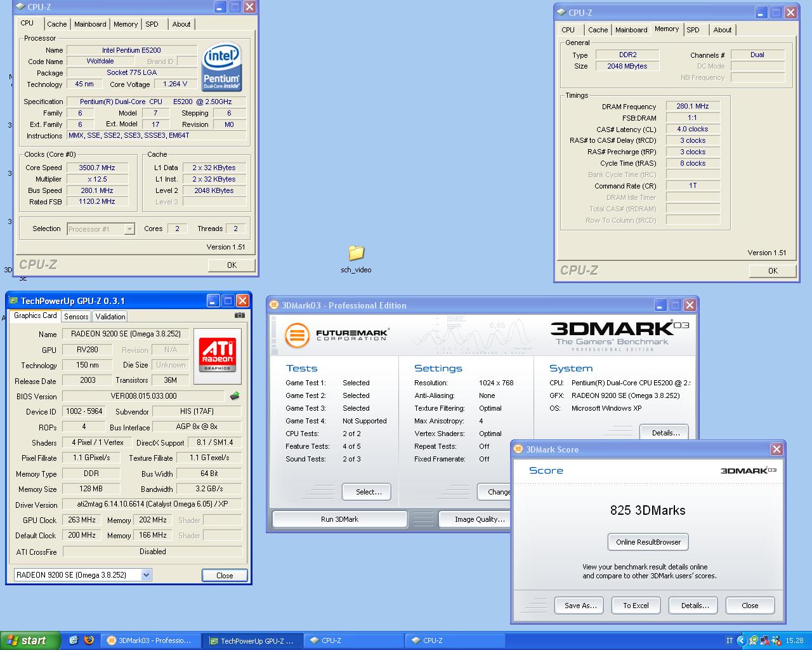Click the title icon of the CPU-Z Memory window
The height and width of the screenshot is (650, 812).
[561, 12]
